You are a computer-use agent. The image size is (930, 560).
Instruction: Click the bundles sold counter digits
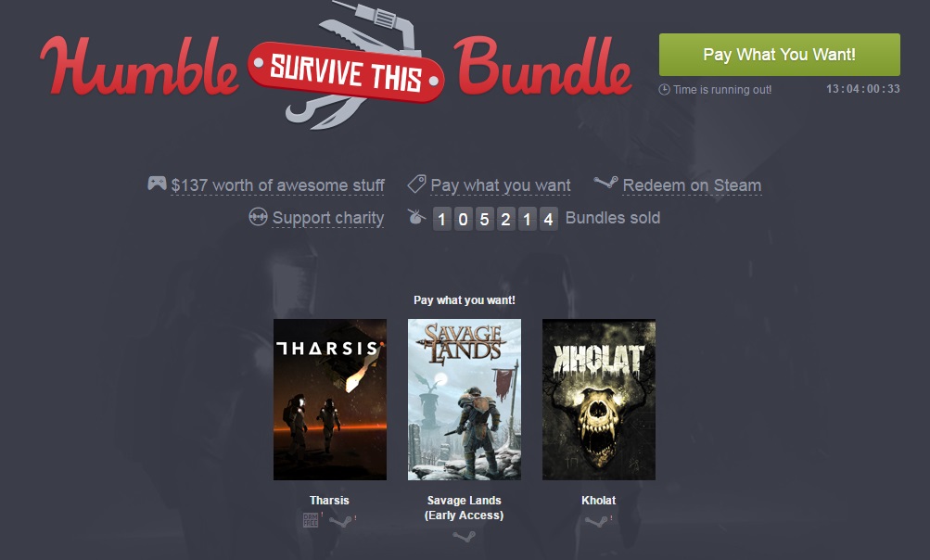pos(495,219)
